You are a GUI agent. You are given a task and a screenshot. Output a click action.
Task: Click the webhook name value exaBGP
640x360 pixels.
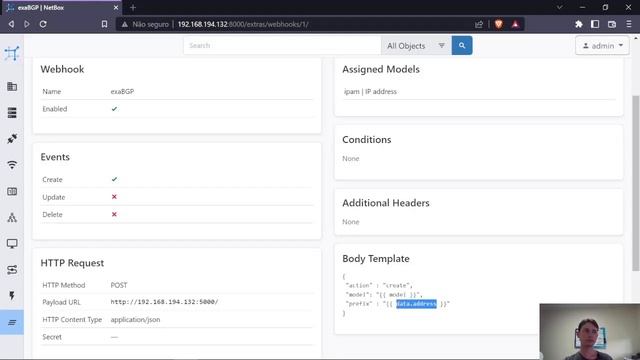122,91
